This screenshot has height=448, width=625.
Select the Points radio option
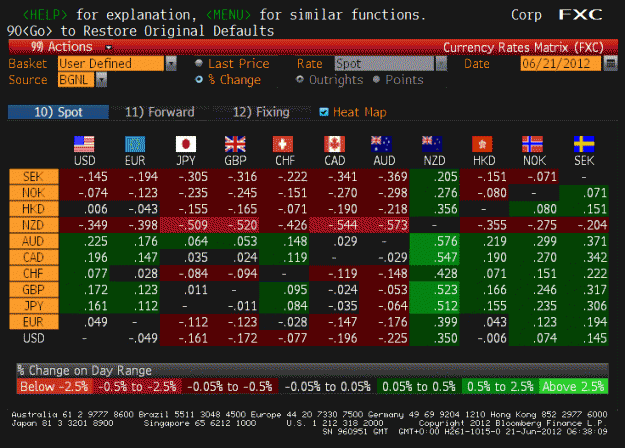(376, 79)
